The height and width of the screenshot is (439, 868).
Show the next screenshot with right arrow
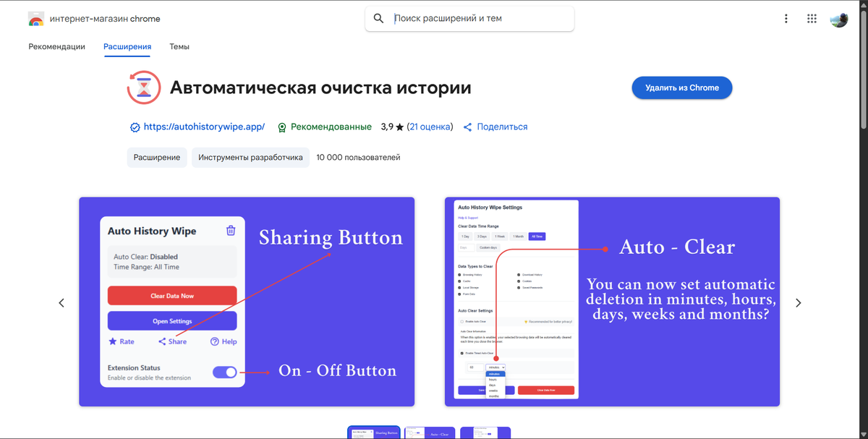(x=799, y=303)
